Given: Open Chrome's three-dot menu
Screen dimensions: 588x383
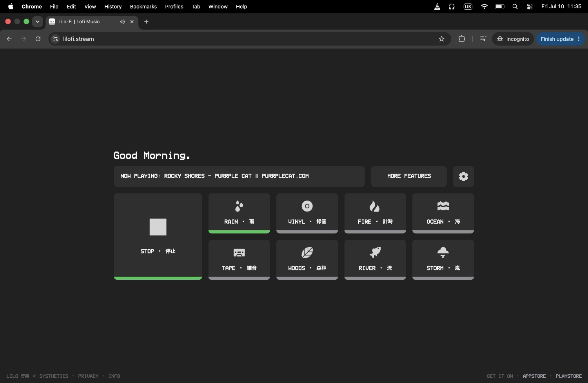Looking at the screenshot, I should tap(579, 39).
